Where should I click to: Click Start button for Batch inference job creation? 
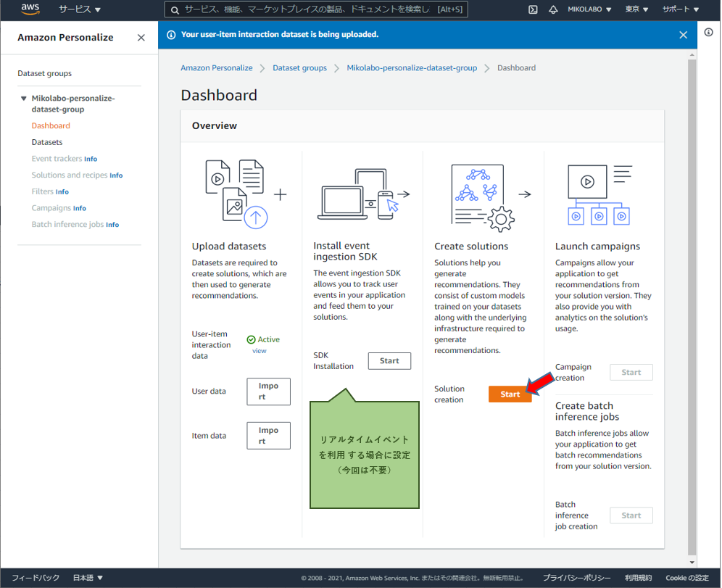pos(631,515)
